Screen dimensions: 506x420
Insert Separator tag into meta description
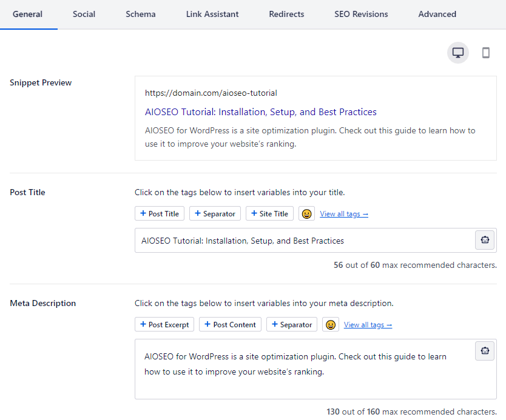[292, 325]
